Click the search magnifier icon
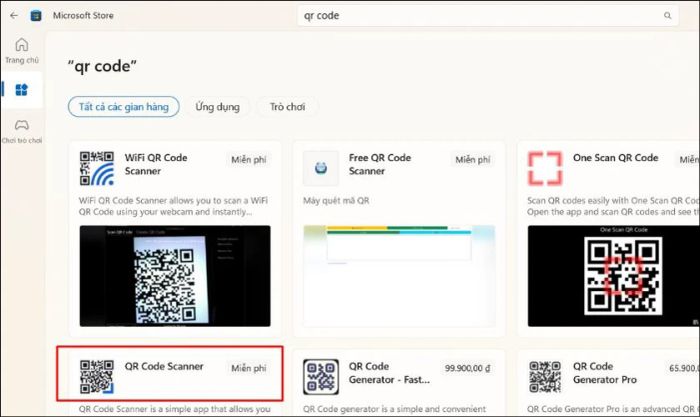The height and width of the screenshot is (417, 700). [x=668, y=16]
